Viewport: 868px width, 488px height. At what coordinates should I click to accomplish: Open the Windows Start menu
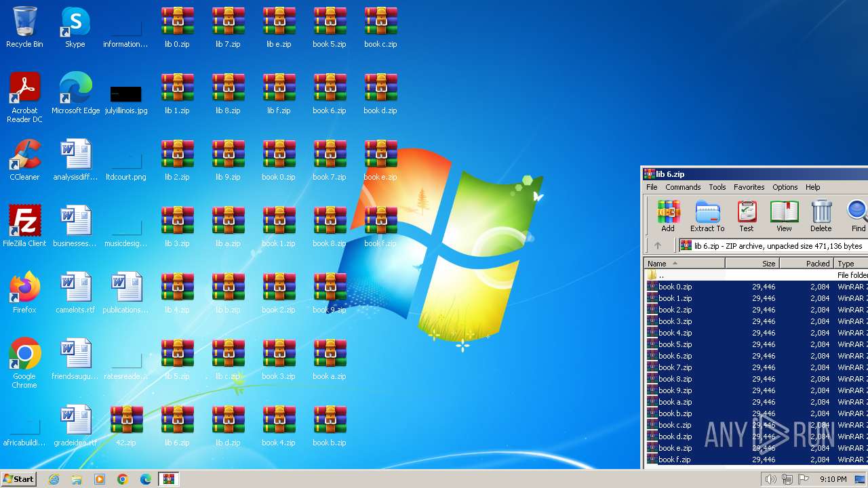(18, 479)
